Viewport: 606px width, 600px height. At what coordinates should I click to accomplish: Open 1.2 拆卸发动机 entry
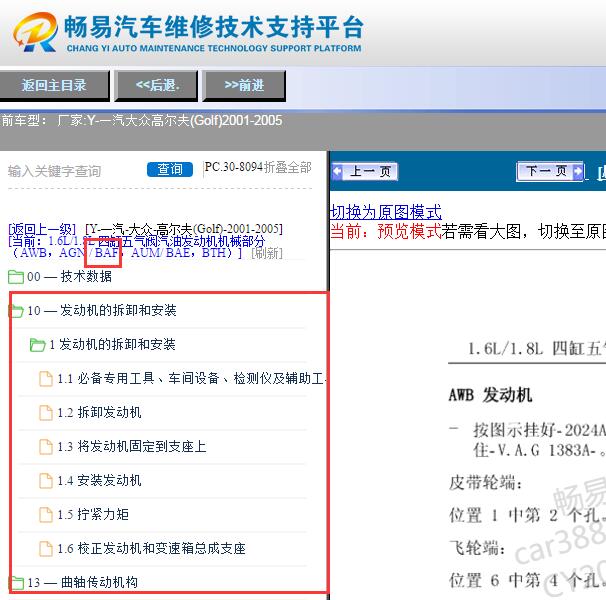point(99,412)
